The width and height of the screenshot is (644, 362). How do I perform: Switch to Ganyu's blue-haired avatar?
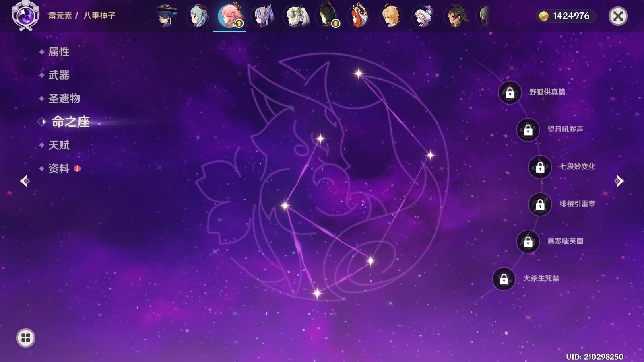[x=198, y=15]
